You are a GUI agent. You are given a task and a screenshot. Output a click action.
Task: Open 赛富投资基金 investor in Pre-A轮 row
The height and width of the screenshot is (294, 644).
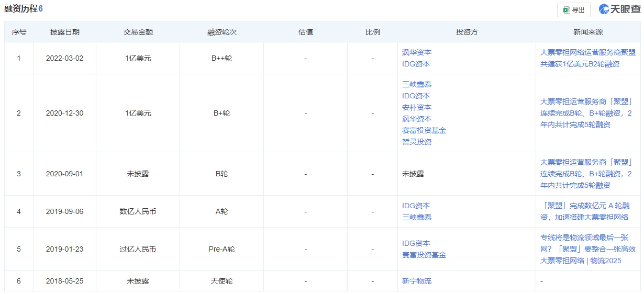(424, 255)
